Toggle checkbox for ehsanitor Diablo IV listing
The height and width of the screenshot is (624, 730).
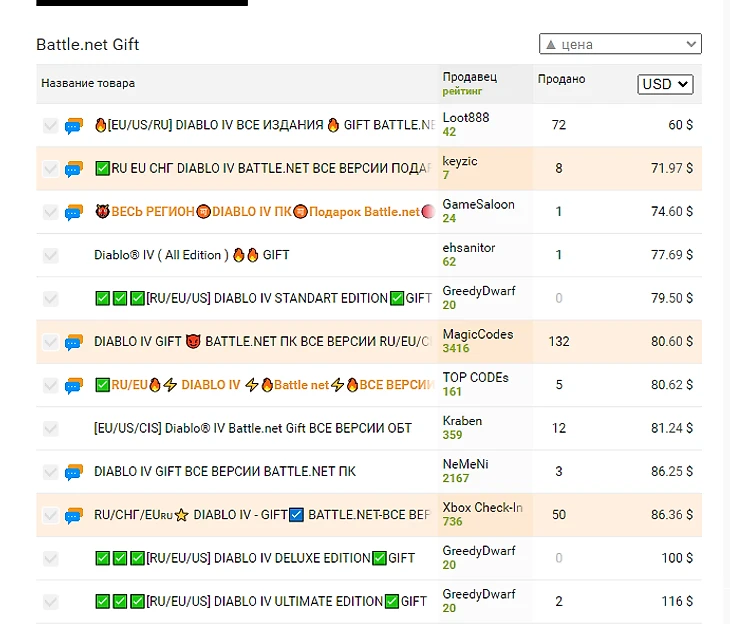point(51,255)
